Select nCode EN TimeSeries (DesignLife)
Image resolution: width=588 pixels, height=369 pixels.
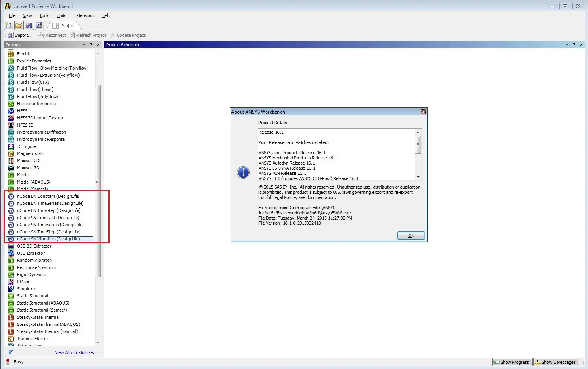(50, 203)
